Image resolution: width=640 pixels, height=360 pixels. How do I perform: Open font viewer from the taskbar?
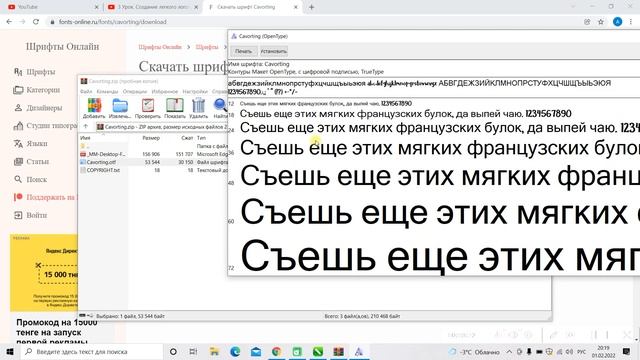click(359, 351)
